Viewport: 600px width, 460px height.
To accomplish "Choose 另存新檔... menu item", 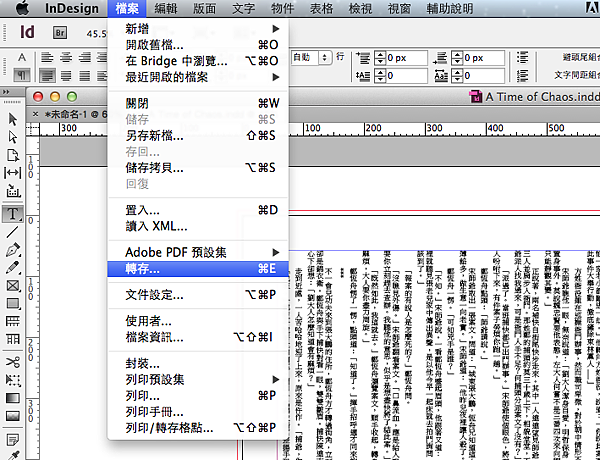I will (x=197, y=136).
